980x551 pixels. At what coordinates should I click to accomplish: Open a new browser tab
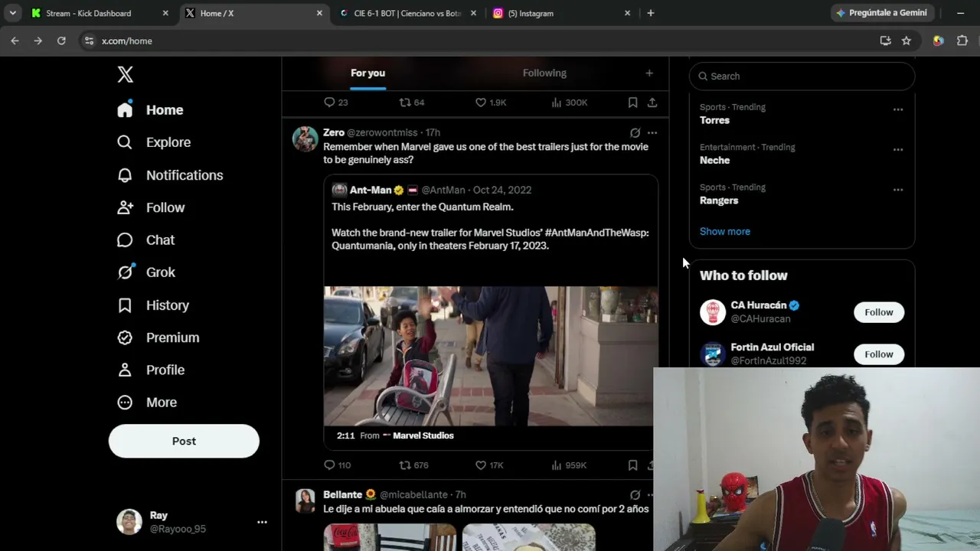click(x=651, y=13)
